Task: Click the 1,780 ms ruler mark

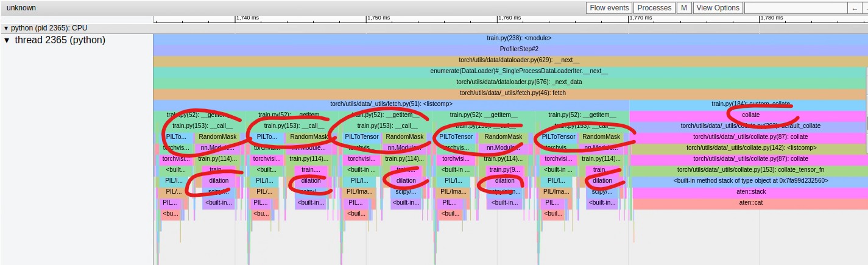Action: coord(771,18)
